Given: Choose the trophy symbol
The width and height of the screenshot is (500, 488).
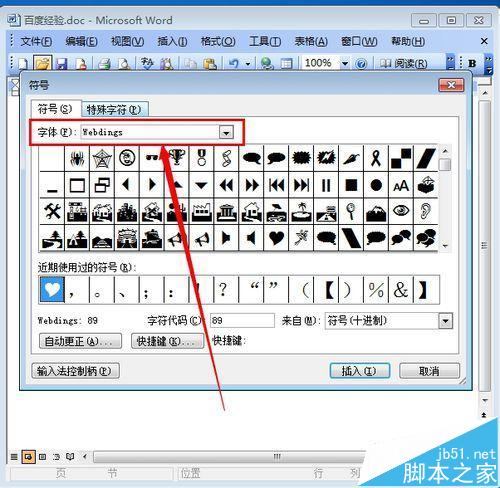Looking at the screenshot, I should (x=177, y=158).
